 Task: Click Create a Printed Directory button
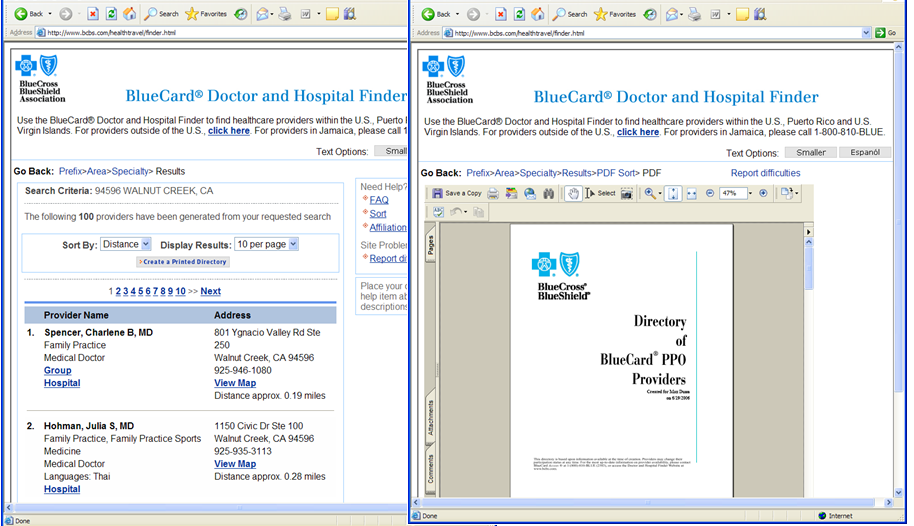click(183, 262)
